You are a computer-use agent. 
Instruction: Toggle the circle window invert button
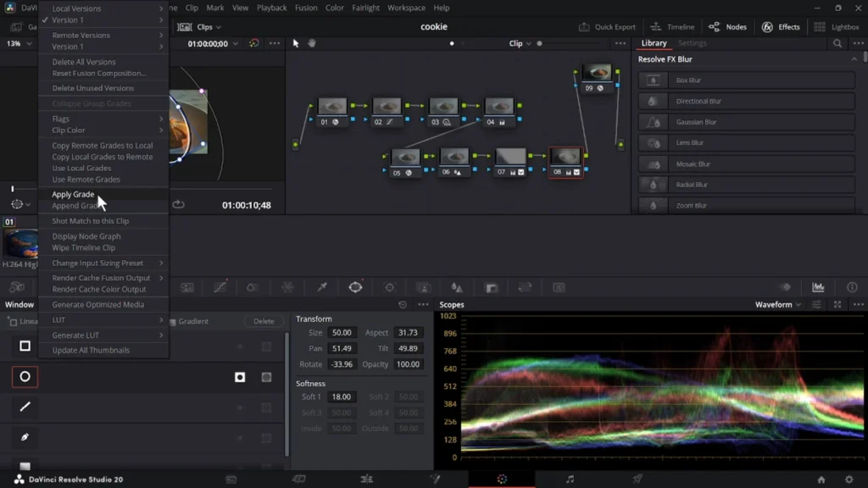click(240, 377)
